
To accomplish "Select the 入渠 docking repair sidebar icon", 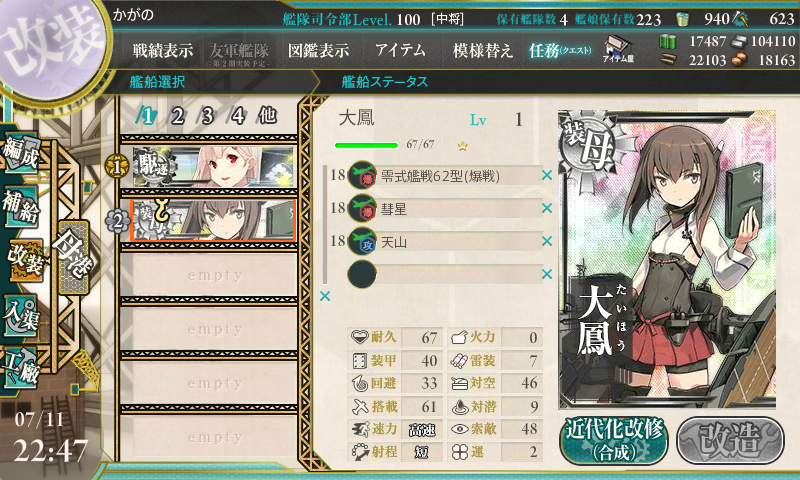I will coord(21,315).
